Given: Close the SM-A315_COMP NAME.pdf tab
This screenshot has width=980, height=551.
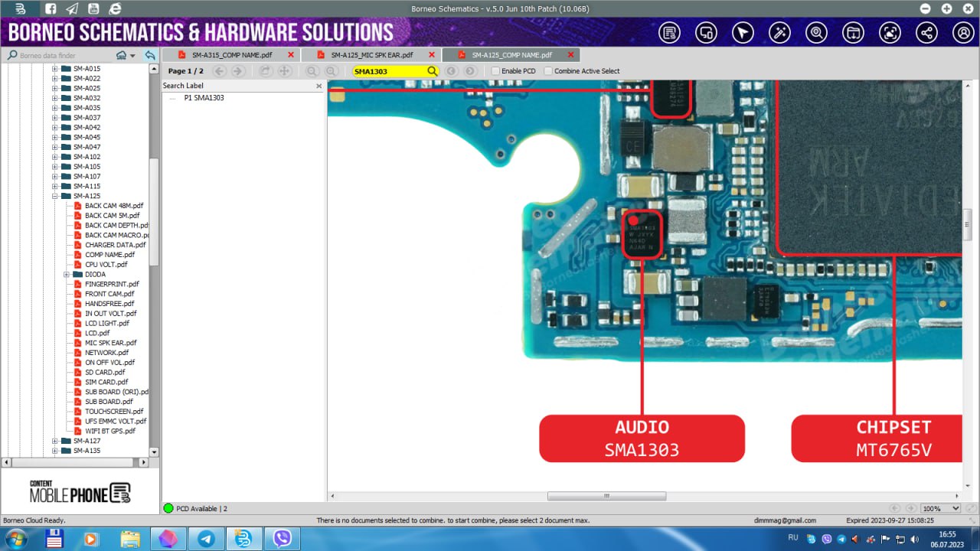Looking at the screenshot, I should (291, 55).
